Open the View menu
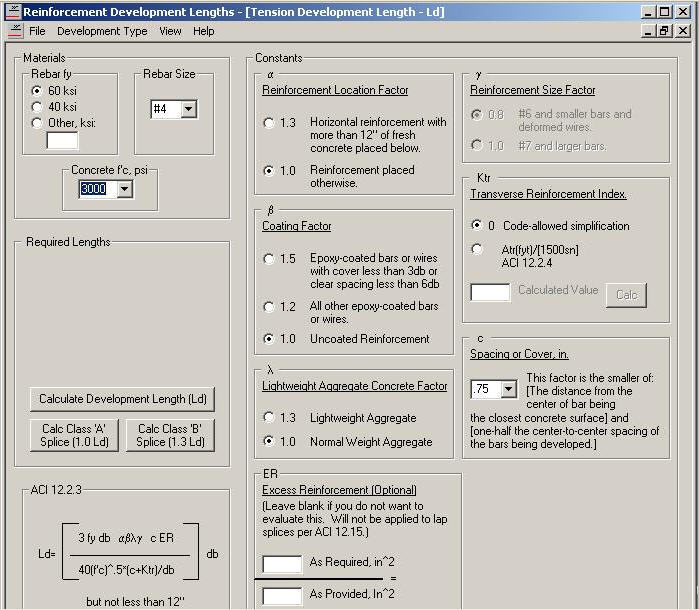 click(x=170, y=31)
